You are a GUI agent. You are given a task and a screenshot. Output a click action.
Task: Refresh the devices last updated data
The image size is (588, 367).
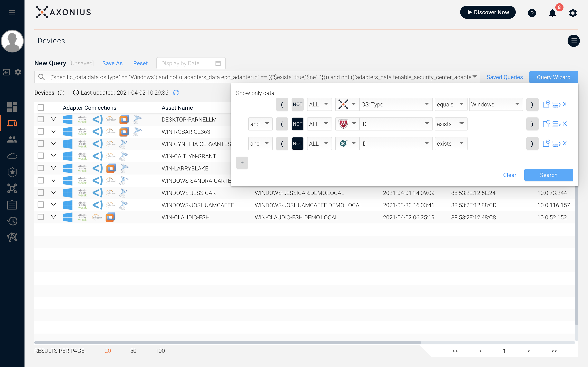click(176, 93)
